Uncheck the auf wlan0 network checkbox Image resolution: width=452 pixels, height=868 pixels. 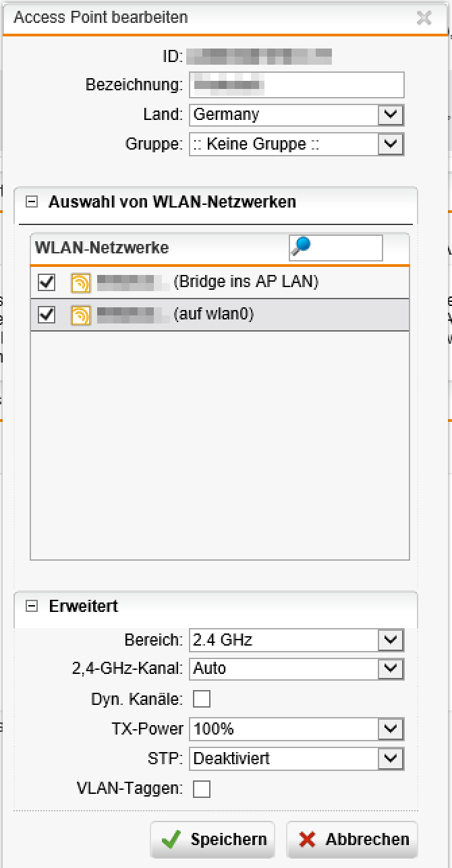coord(47,315)
